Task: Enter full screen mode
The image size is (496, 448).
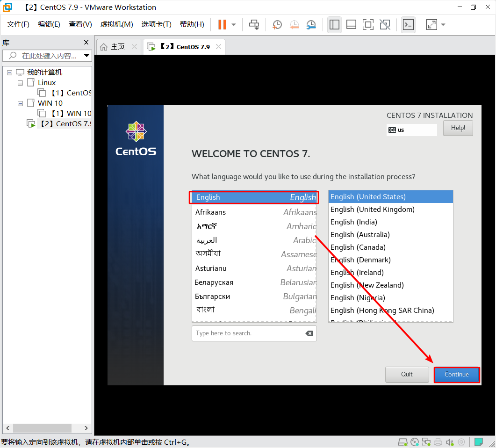Action: (x=368, y=24)
